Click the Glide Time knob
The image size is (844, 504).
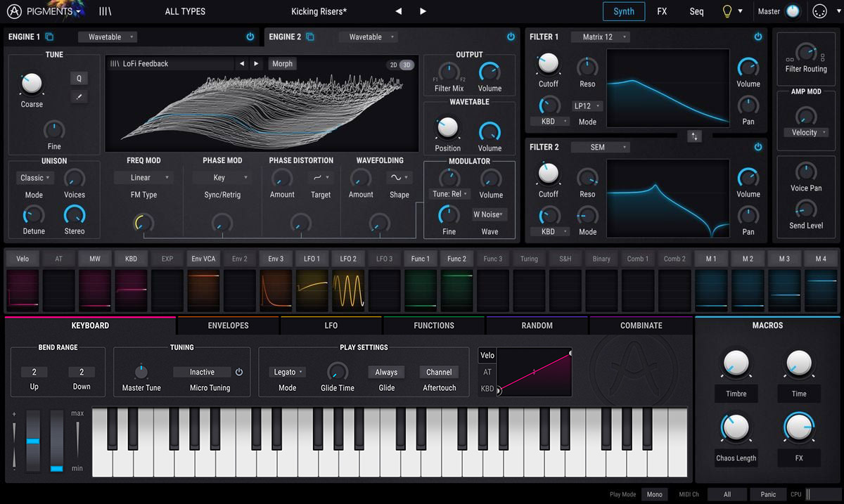(x=338, y=371)
